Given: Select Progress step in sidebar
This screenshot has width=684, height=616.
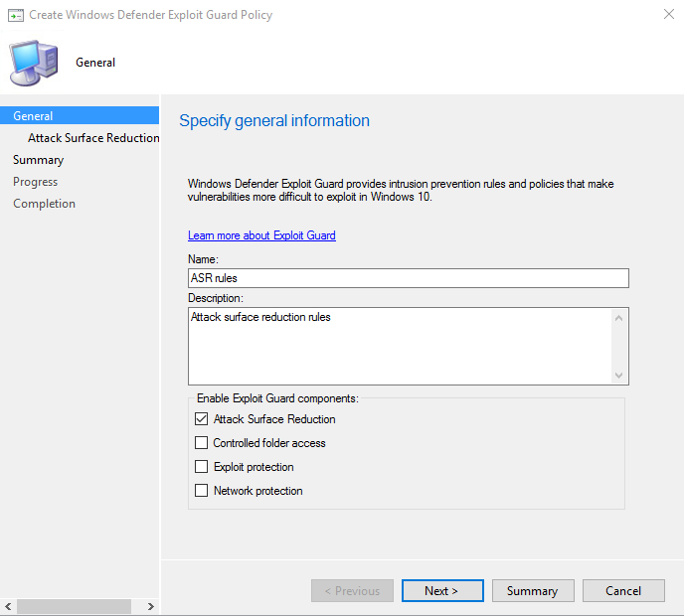Looking at the screenshot, I should click(x=35, y=182).
